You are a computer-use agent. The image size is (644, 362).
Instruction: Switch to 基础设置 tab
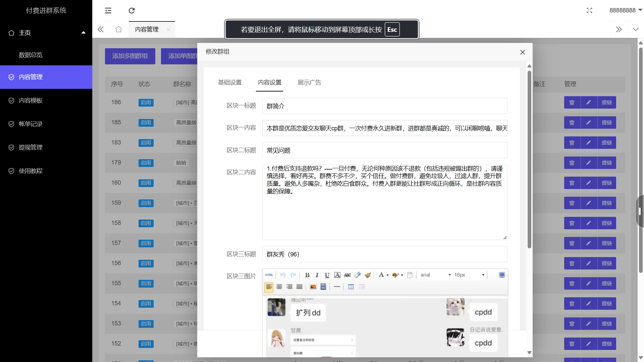point(230,82)
